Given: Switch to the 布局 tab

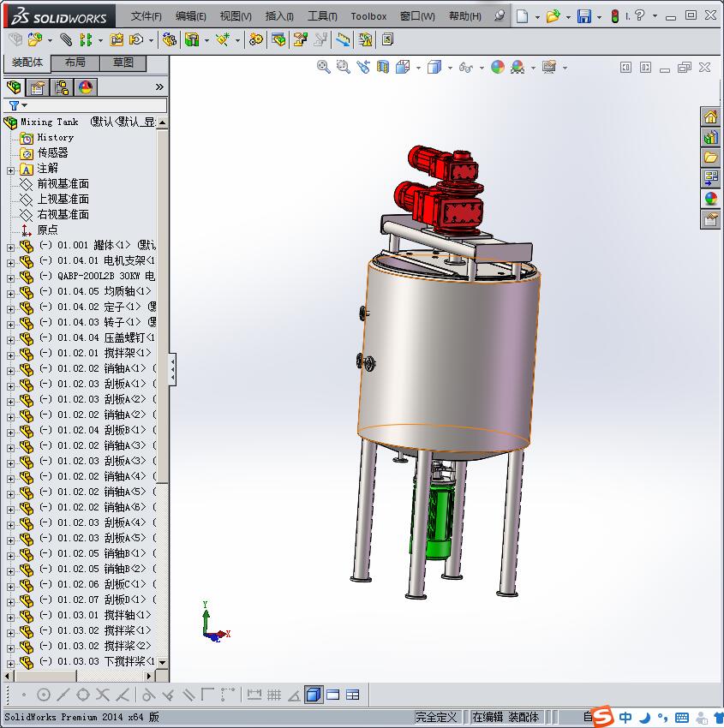Looking at the screenshot, I should (75, 63).
